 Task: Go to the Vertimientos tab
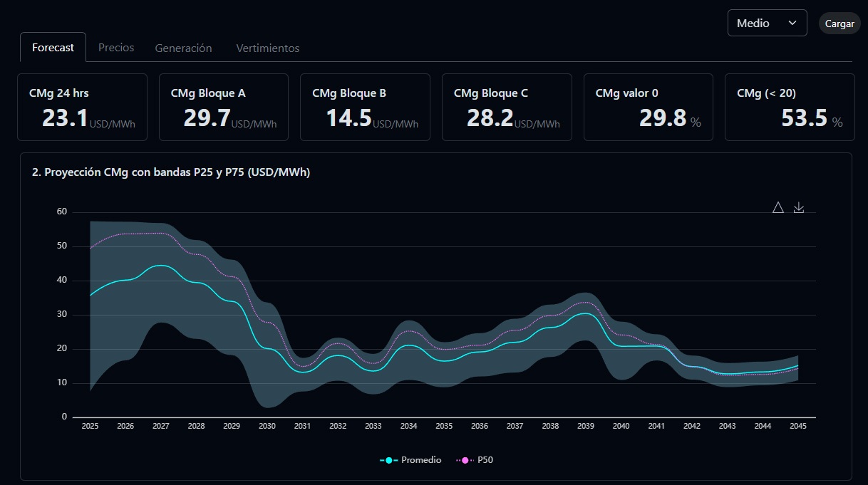pos(267,48)
